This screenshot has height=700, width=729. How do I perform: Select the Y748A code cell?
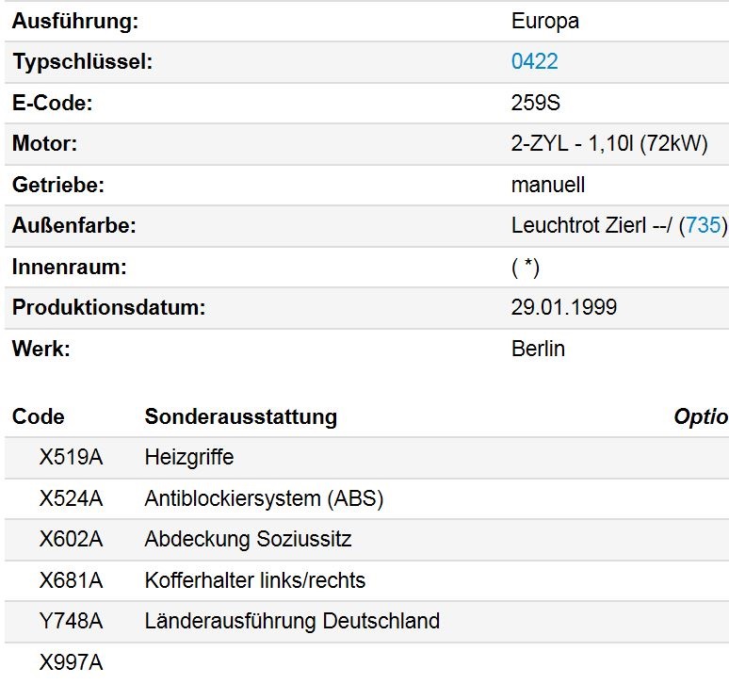(x=71, y=622)
